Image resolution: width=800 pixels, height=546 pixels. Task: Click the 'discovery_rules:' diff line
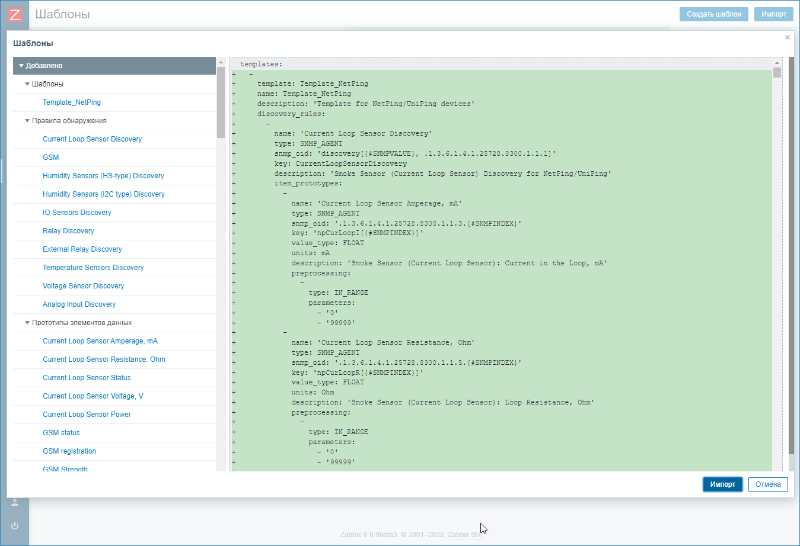click(x=291, y=114)
